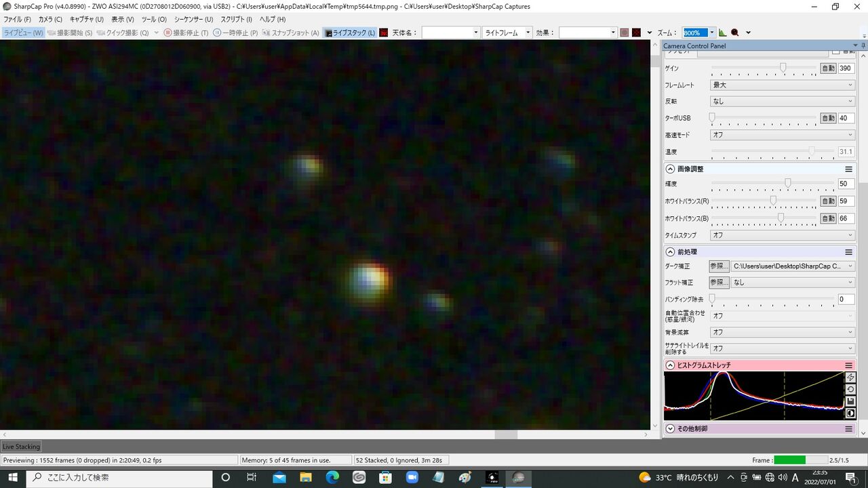Screen dimensions: 868x488
Task: Click the histogram icon next to zoom
Action: click(723, 33)
